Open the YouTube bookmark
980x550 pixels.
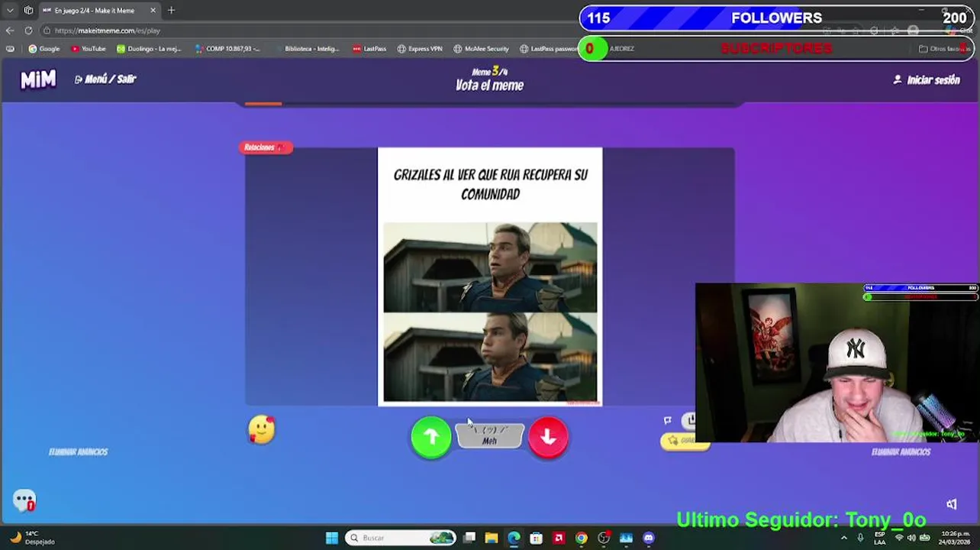pyautogui.click(x=89, y=49)
